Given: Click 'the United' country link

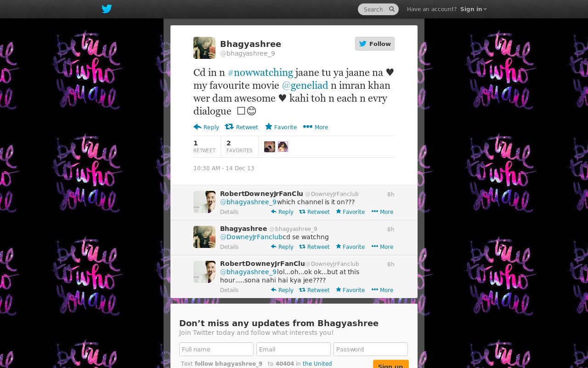Looking at the screenshot, I should 317,364.
